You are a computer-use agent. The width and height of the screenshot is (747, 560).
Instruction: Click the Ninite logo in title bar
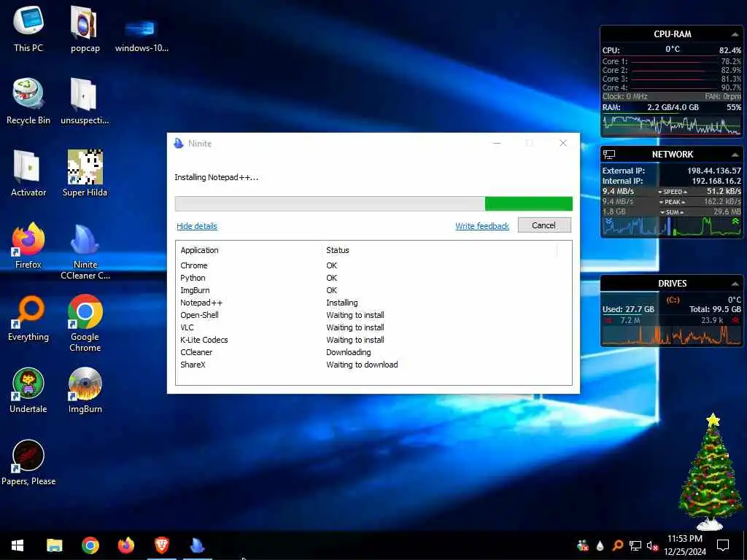pos(179,143)
